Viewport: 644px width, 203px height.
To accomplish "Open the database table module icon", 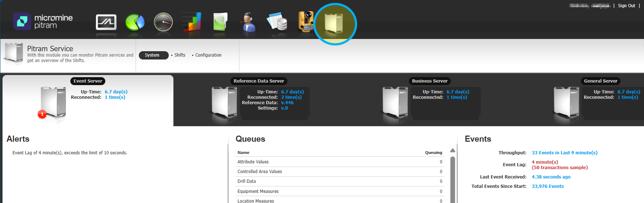I will coord(277,22).
